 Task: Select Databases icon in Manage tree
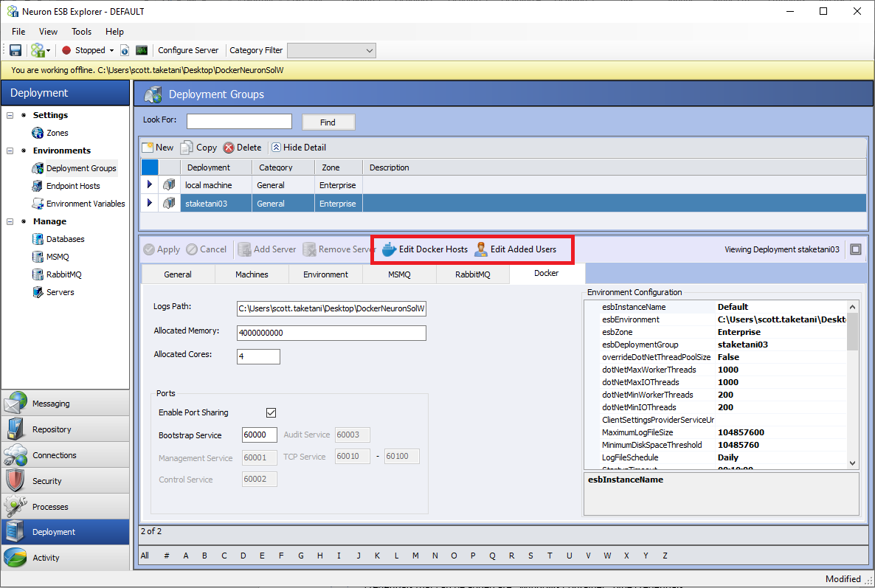click(38, 239)
